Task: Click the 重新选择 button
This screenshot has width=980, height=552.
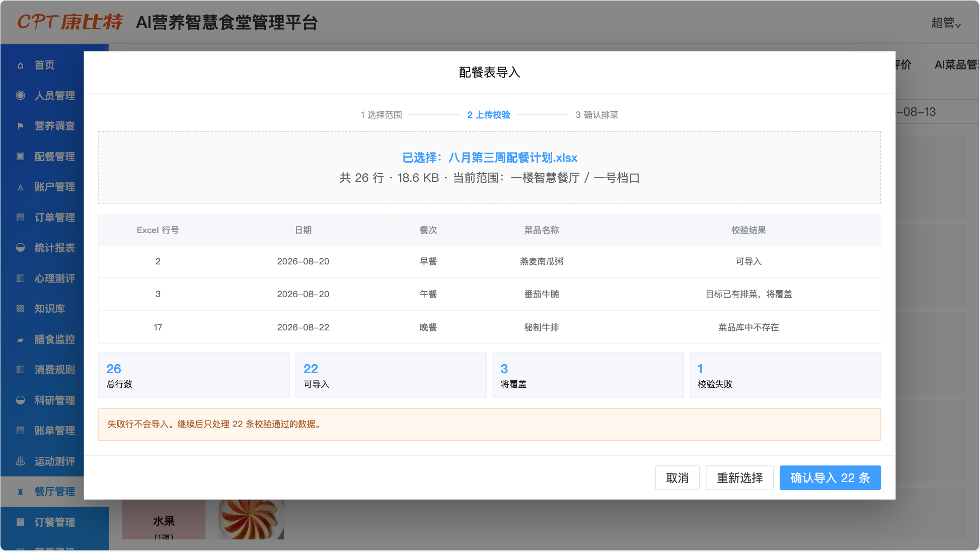Action: [x=739, y=477]
